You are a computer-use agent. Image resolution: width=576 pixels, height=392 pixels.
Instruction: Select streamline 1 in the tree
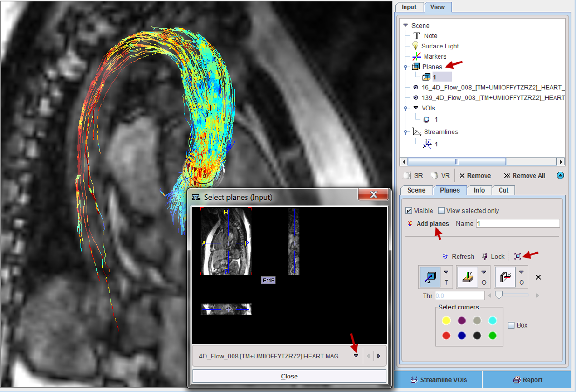pyautogui.click(x=430, y=144)
